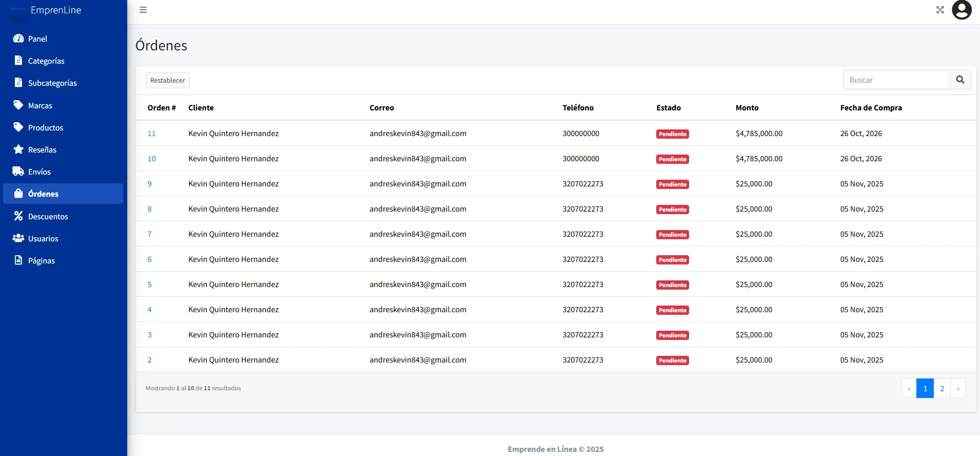Toggle the sidebar with the hamburger icon
Screen dimensions: 980x456
tap(143, 10)
